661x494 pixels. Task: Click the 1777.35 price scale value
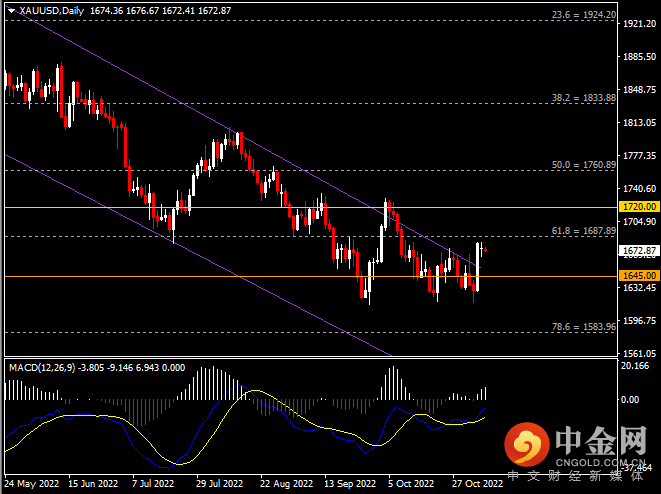coord(640,156)
